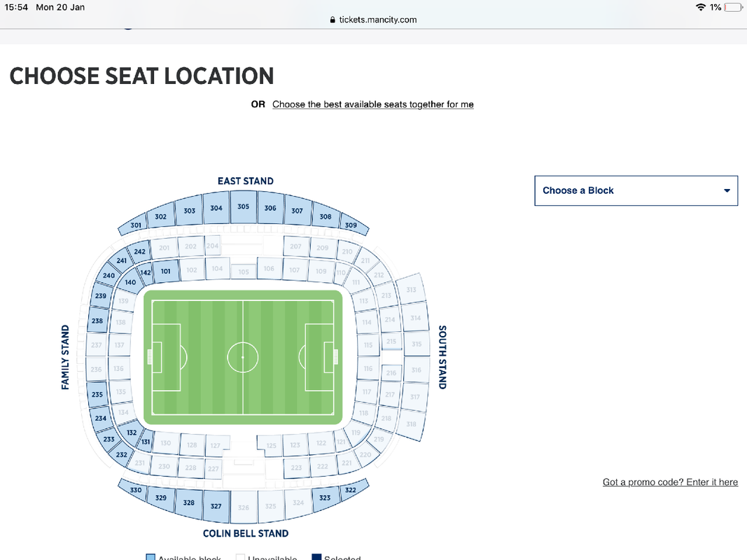Select block 101 near the pitch

click(x=165, y=272)
